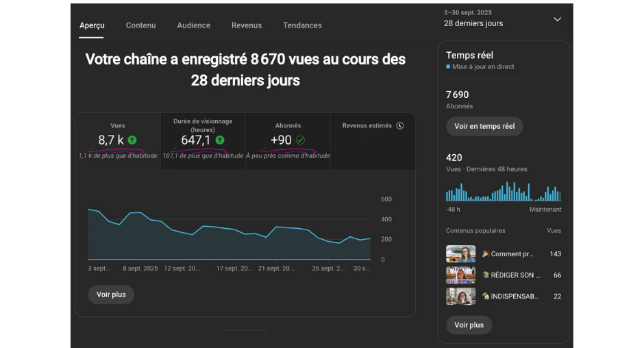
Task: Click the party emoji before the Comment video title
Action: [x=486, y=254]
